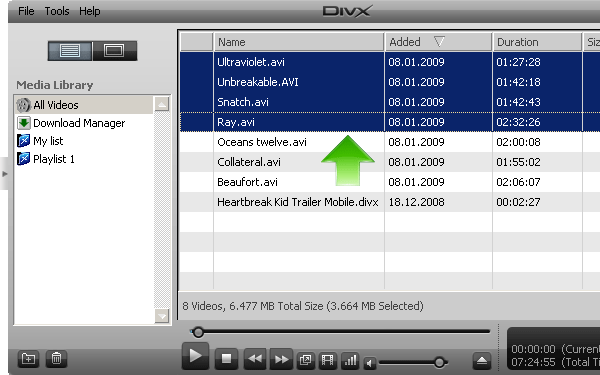Delete with the trash can icon
The width and height of the screenshot is (600, 375).
[56, 359]
